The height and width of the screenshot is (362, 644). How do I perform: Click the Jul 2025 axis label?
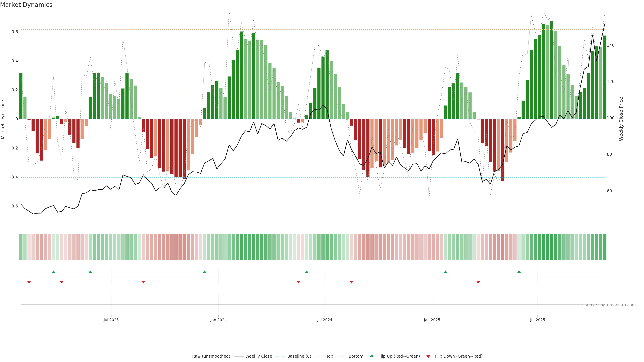point(538,320)
